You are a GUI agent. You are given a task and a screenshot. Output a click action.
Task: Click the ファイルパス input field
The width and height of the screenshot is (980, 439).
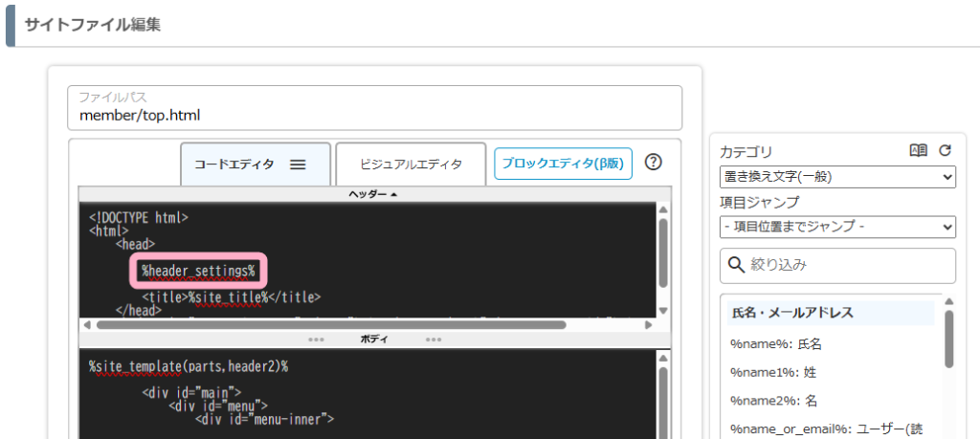coord(374,116)
